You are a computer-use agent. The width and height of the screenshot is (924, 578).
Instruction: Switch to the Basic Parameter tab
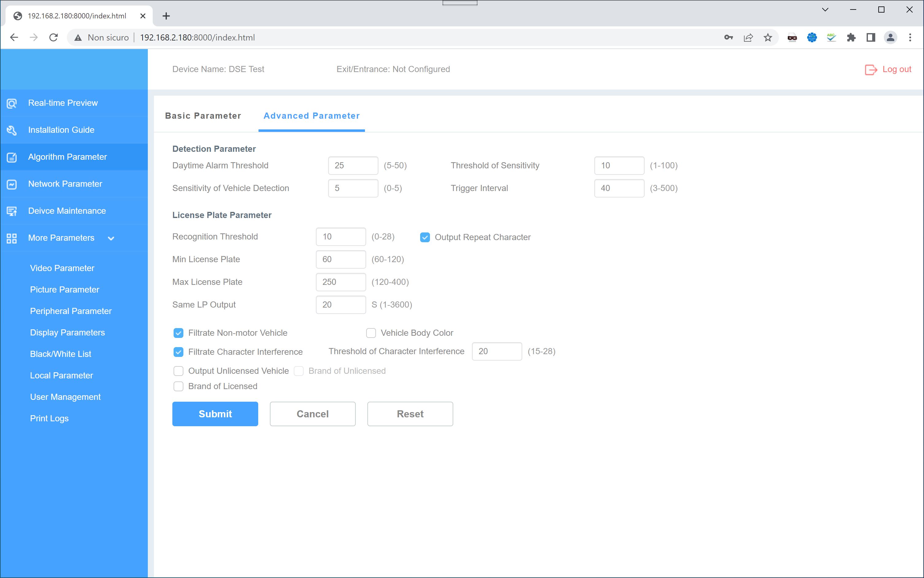[203, 116]
